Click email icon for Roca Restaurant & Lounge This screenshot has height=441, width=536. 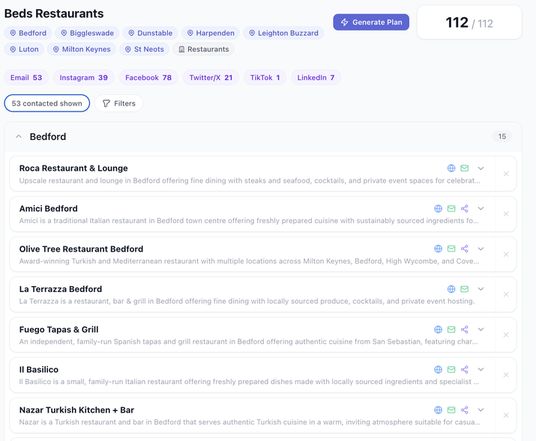click(x=464, y=168)
